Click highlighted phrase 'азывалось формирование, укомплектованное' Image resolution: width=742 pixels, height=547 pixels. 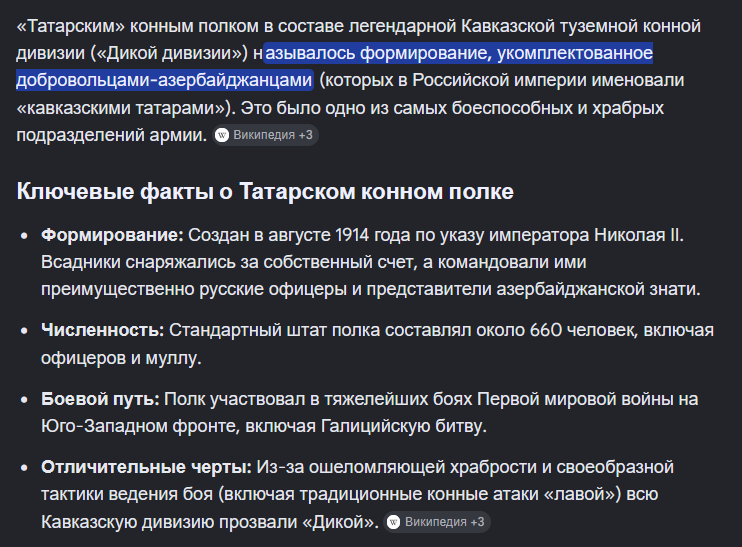pos(459,53)
